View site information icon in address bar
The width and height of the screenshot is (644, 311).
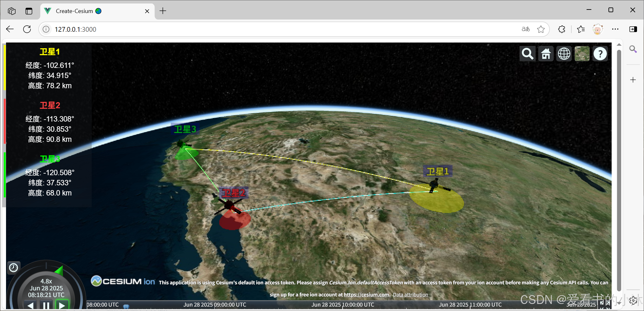pos(46,29)
